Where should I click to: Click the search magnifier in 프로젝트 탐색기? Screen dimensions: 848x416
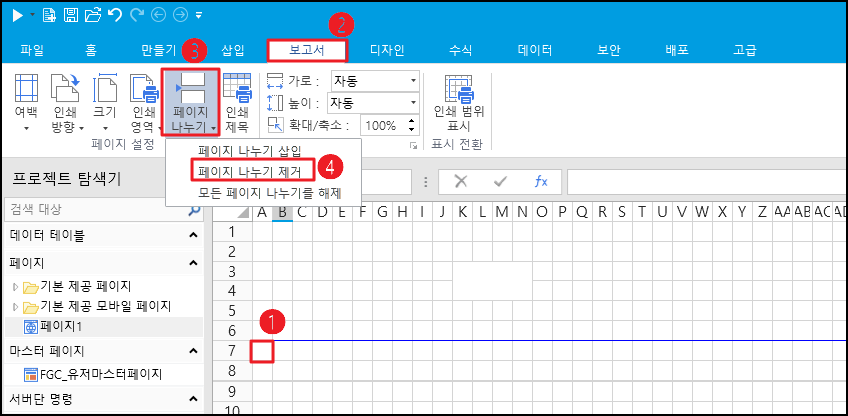[194, 211]
